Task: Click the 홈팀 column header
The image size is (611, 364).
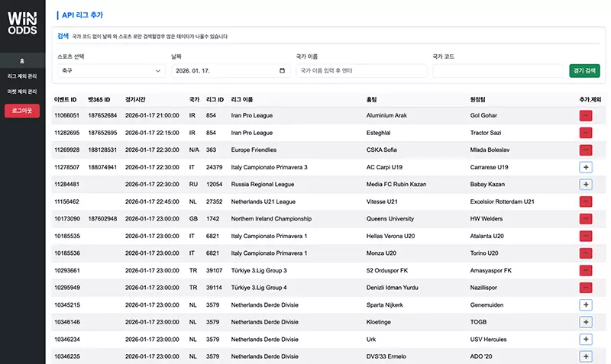Action: tap(371, 100)
